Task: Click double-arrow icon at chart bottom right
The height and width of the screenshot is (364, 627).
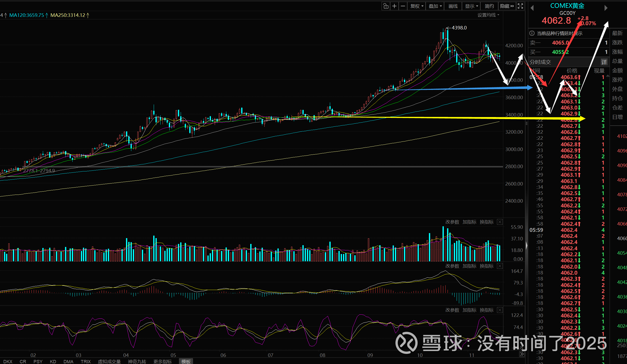Action: [522, 354]
